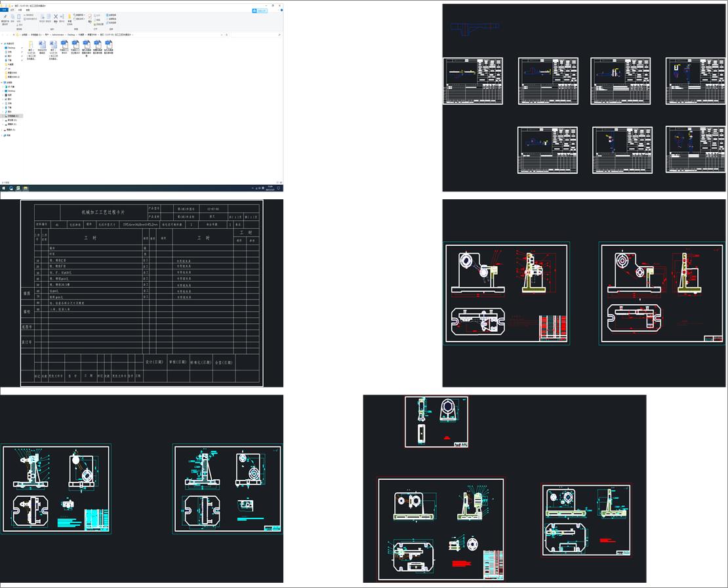This screenshot has width=728, height=588.
Task: Open the Easy access dropdown in the ribbon
Action: pos(79,19)
